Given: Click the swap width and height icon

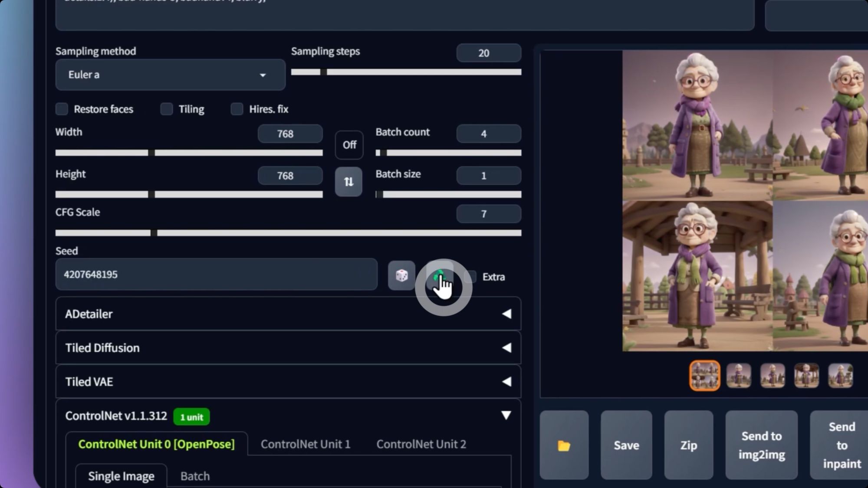Looking at the screenshot, I should pos(349,182).
